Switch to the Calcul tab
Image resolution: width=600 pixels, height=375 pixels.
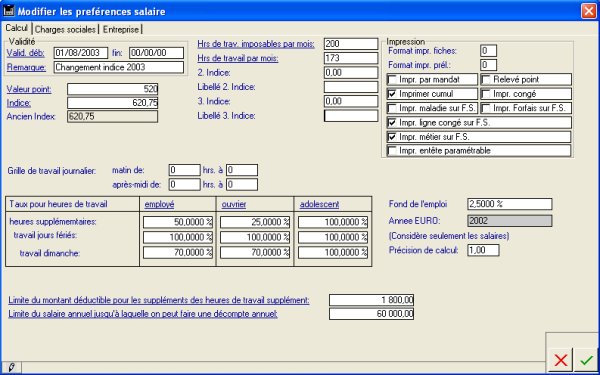pos(16,28)
